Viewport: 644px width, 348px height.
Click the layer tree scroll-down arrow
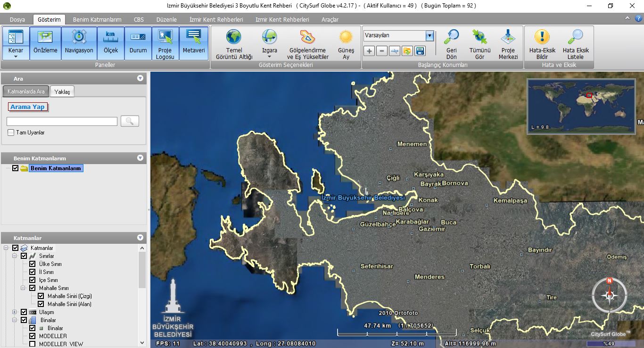click(142, 343)
